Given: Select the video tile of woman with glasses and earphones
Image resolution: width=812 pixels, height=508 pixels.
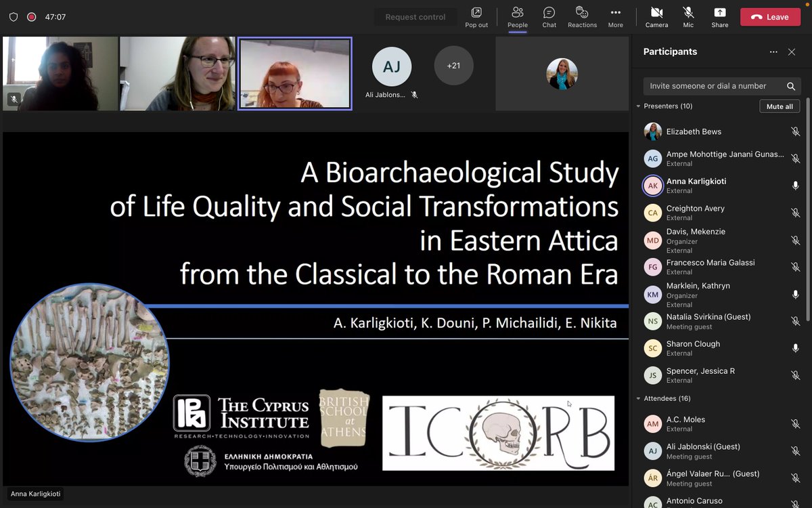Looking at the screenshot, I should pos(177,73).
